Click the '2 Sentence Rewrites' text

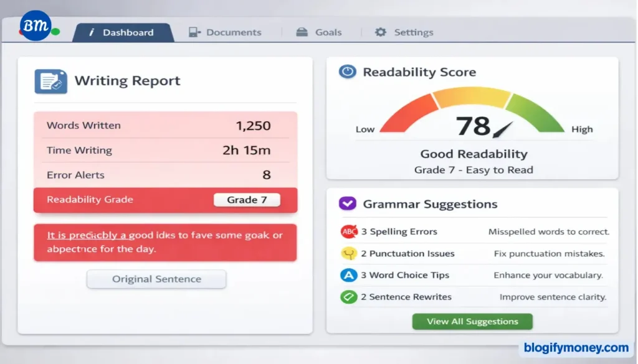[406, 297]
